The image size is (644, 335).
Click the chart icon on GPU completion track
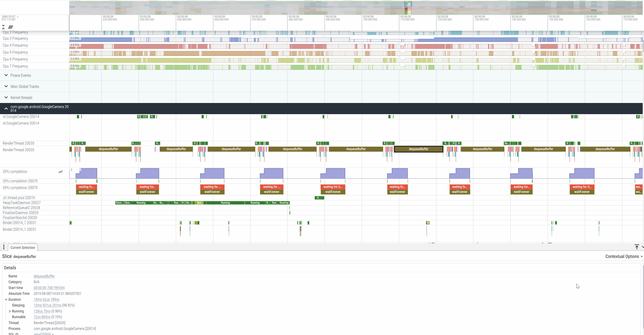click(x=61, y=172)
